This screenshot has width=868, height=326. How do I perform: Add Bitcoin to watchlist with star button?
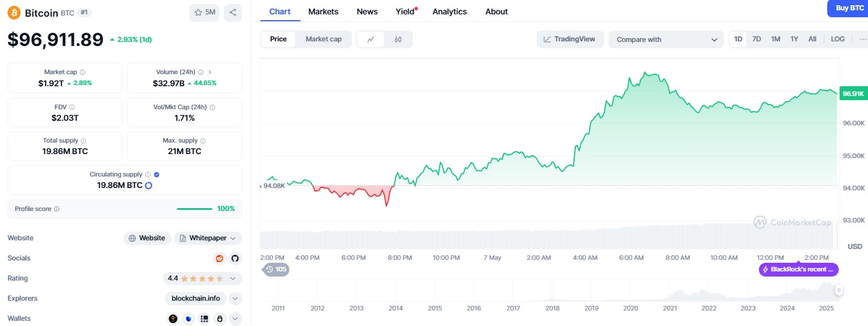pyautogui.click(x=204, y=13)
